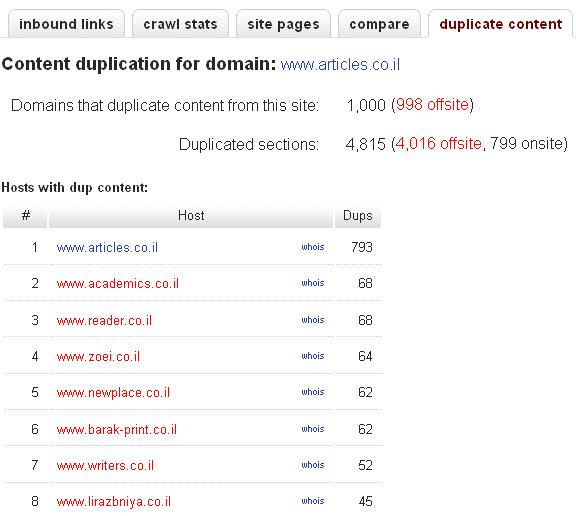
Task: Sort table by Dups column header
Action: [357, 216]
